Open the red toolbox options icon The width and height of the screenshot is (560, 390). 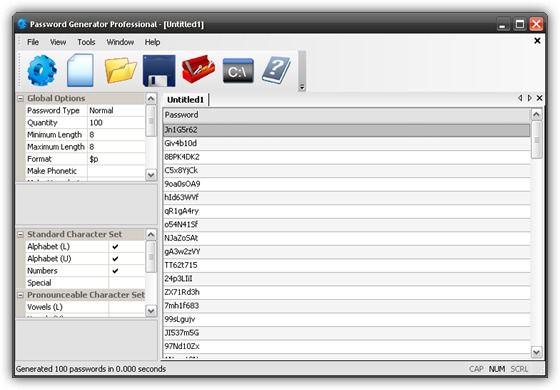(x=198, y=69)
